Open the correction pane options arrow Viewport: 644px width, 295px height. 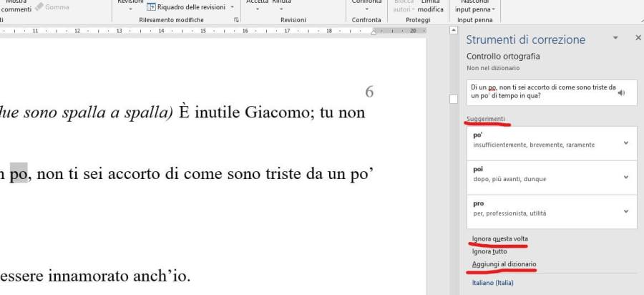(x=615, y=37)
